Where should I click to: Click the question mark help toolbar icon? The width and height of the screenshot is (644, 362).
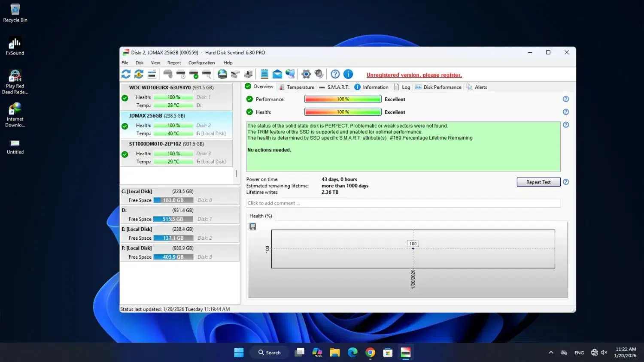pos(335,74)
